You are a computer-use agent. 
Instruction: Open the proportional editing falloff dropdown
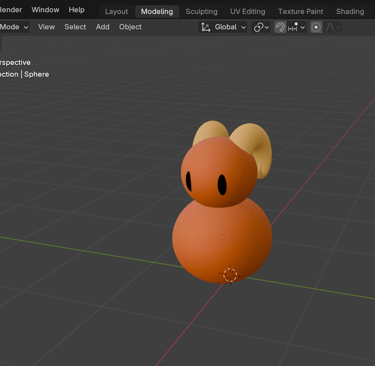click(333, 27)
